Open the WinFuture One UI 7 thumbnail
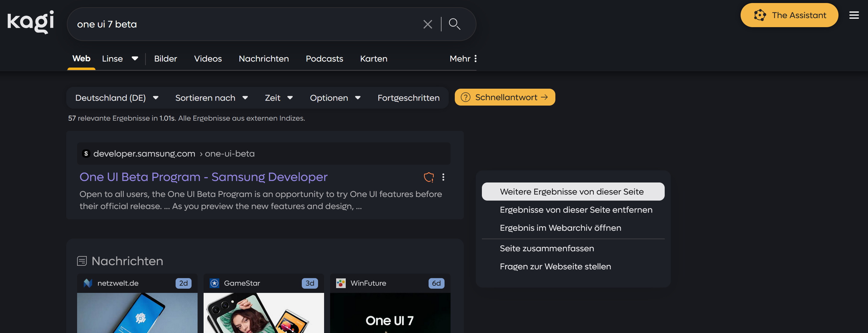 click(x=390, y=313)
